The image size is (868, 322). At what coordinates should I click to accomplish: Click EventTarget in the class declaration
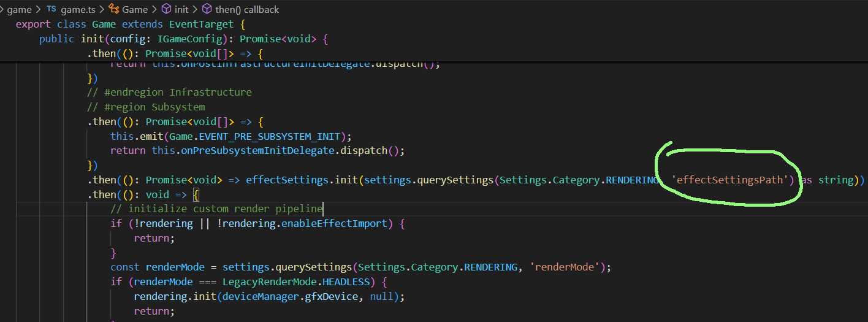click(201, 25)
